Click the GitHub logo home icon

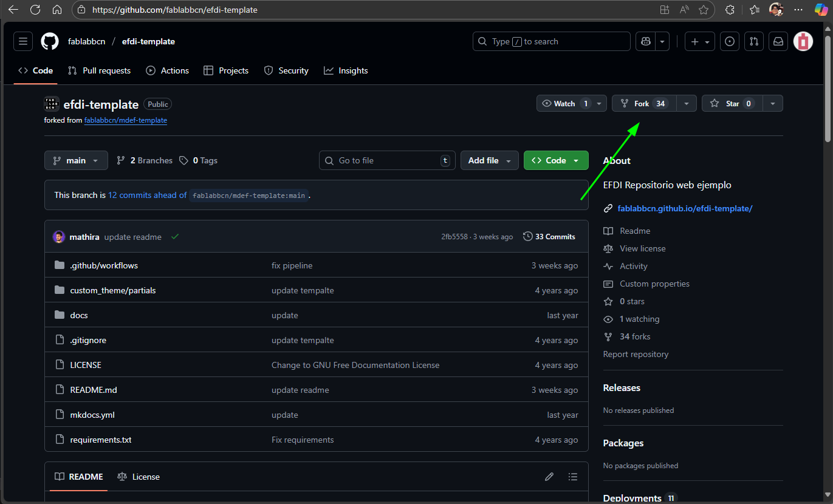pos(50,41)
